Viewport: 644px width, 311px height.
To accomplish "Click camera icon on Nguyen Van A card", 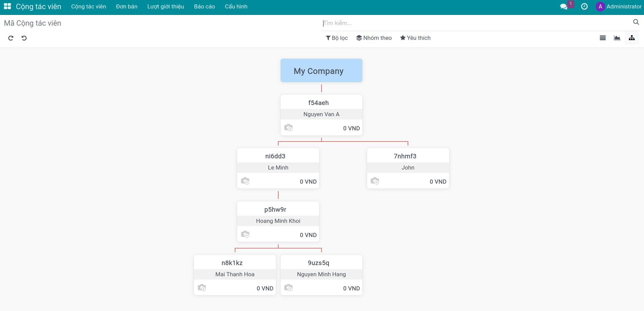I will pyautogui.click(x=288, y=128).
